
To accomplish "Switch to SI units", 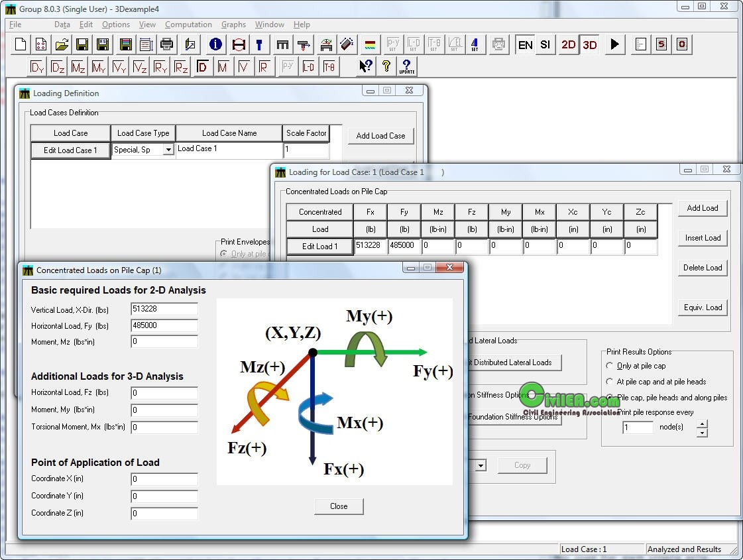I will 545,44.
